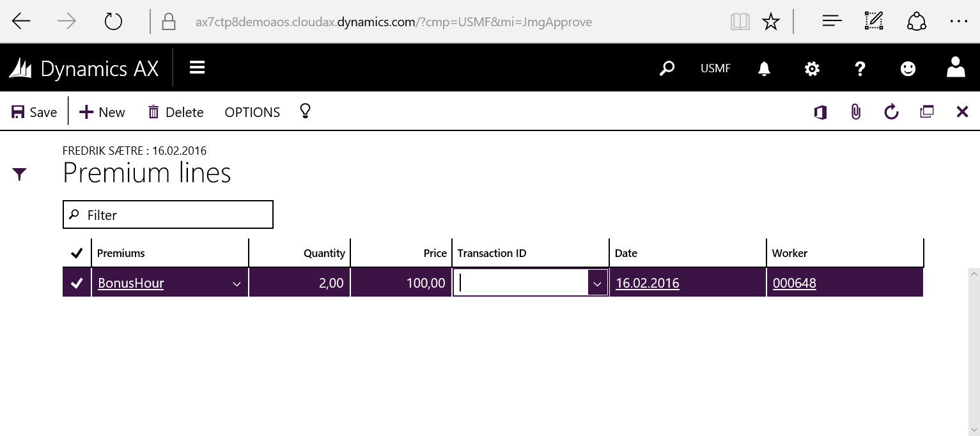Image resolution: width=980 pixels, height=436 pixels.
Task: Open the Transaction ID dropdown arrow
Action: click(597, 284)
